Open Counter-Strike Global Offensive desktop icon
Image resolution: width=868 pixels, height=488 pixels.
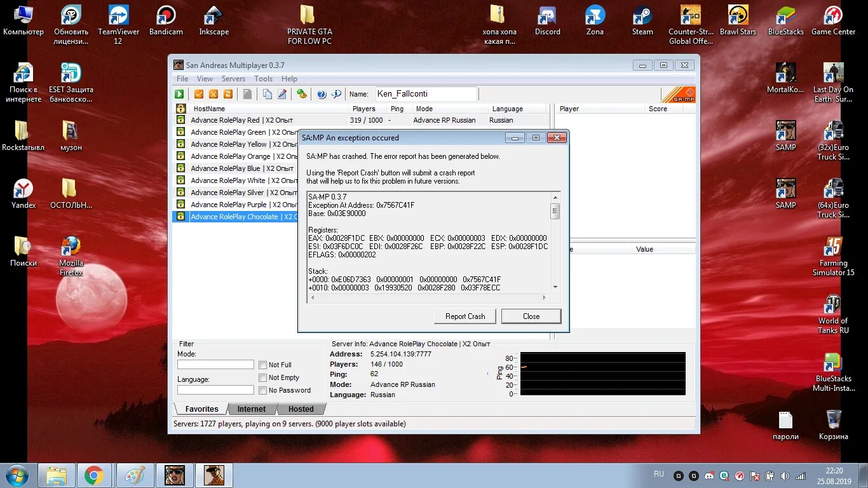(691, 24)
